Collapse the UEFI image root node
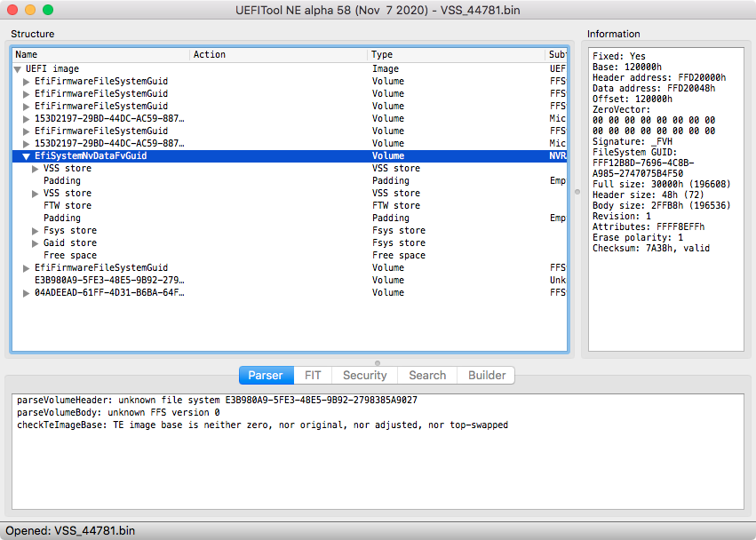 tap(18, 69)
